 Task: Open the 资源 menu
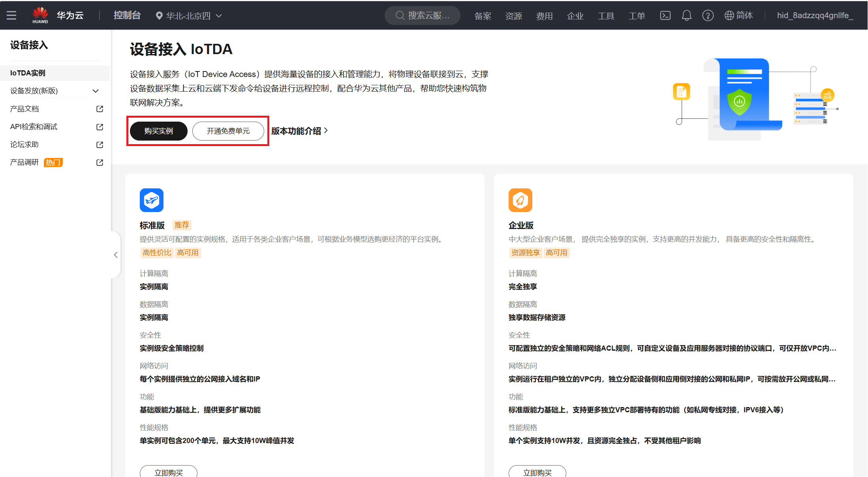click(513, 16)
